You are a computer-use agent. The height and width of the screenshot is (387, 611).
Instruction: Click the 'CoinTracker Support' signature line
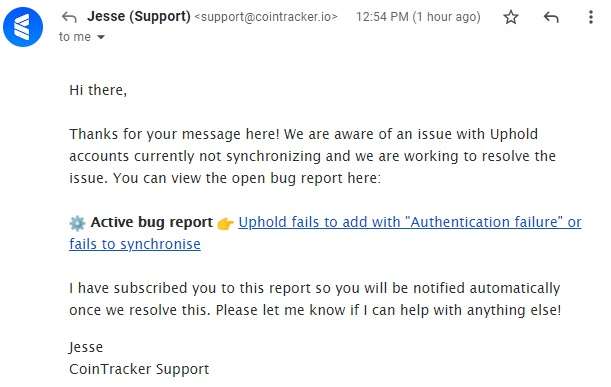(139, 369)
